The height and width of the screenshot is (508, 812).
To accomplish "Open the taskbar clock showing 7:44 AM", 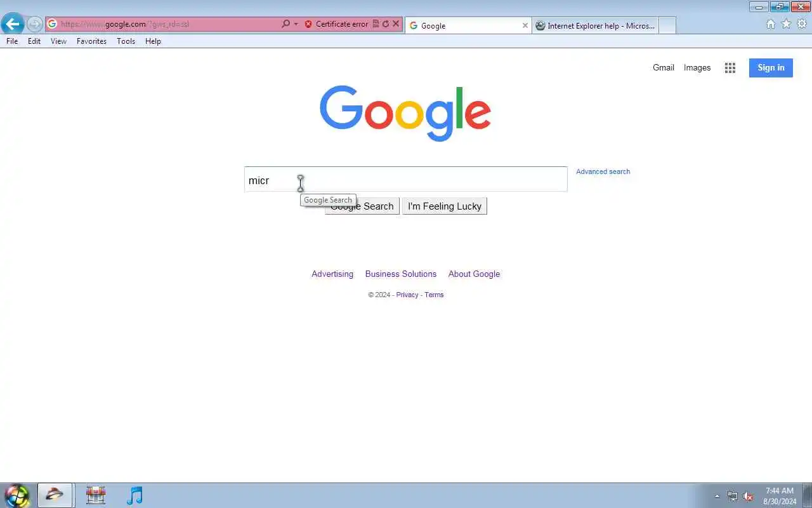I will [x=780, y=496].
